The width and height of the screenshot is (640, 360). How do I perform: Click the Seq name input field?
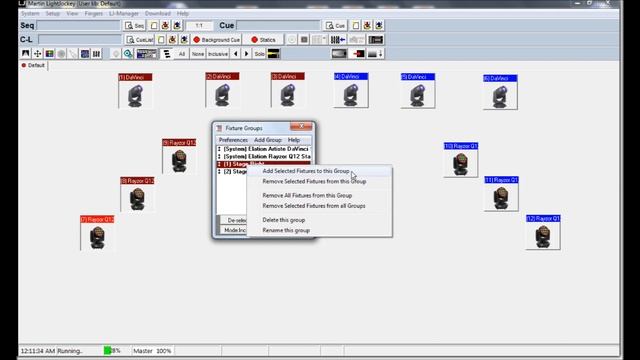[x=78, y=25]
